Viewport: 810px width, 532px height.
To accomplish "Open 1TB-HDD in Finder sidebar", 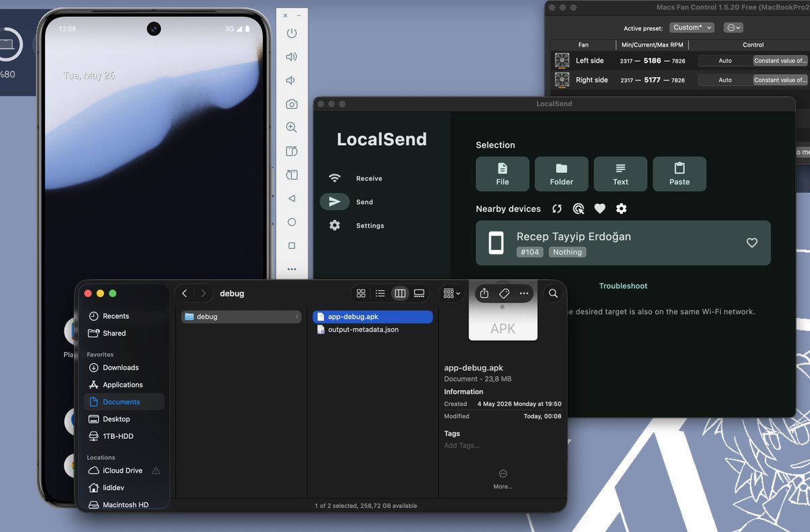I will (124, 436).
